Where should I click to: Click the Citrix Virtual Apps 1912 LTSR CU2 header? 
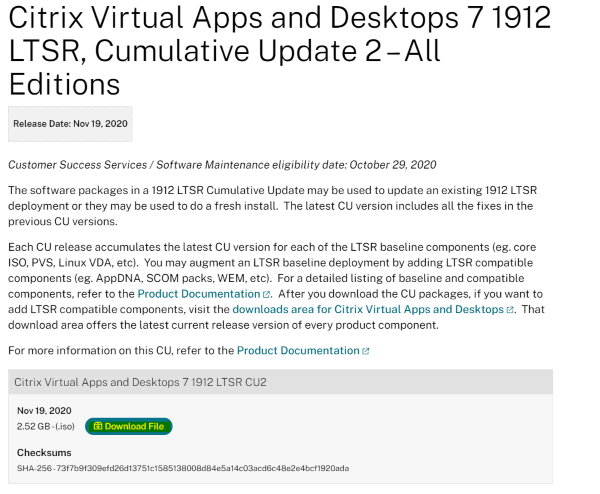[x=280, y=382]
